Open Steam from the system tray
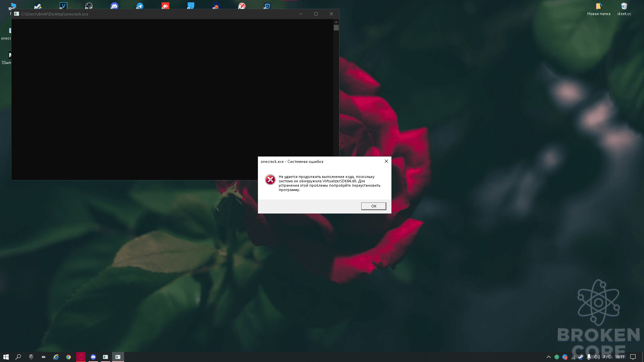644x362 pixels. (581, 357)
